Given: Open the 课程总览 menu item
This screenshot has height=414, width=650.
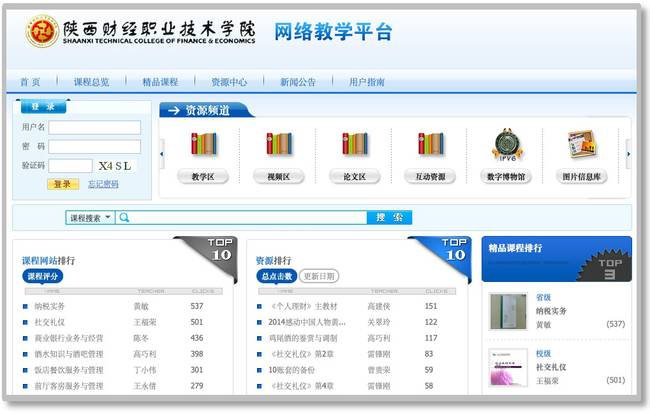Looking at the screenshot, I should pos(91,82).
